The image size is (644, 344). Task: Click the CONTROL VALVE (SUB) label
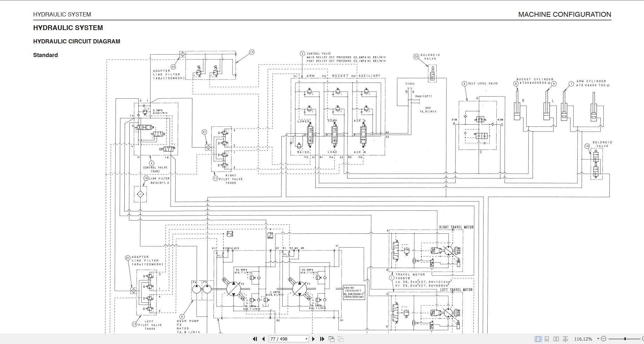click(x=155, y=169)
